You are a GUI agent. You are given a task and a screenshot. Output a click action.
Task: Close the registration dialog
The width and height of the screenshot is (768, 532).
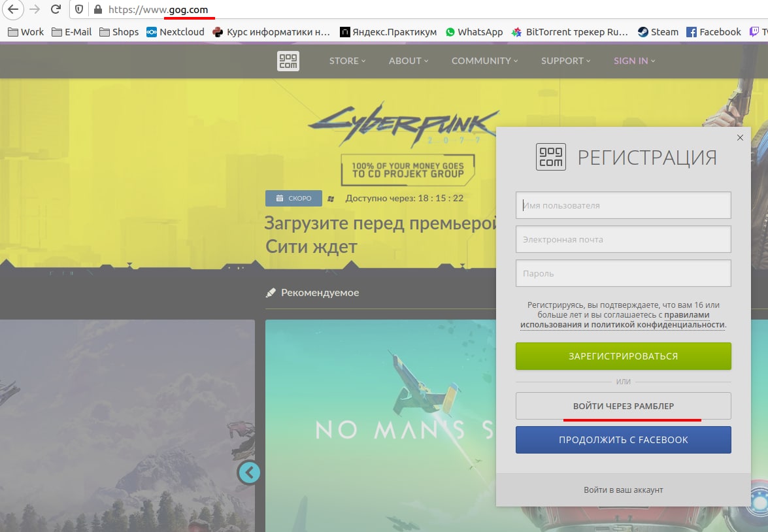(x=740, y=138)
